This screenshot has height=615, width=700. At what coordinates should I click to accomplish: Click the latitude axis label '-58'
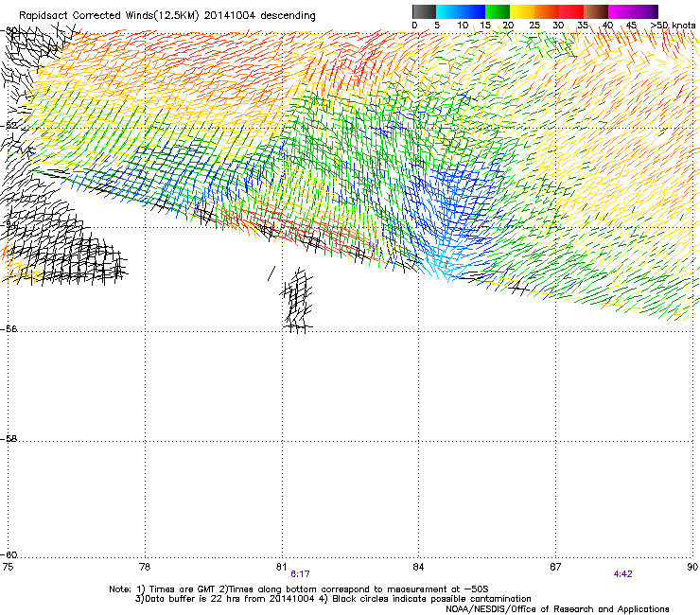(9, 439)
